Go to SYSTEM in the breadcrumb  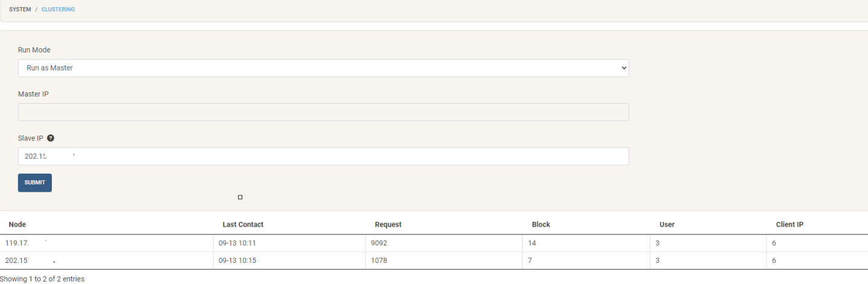coord(20,10)
